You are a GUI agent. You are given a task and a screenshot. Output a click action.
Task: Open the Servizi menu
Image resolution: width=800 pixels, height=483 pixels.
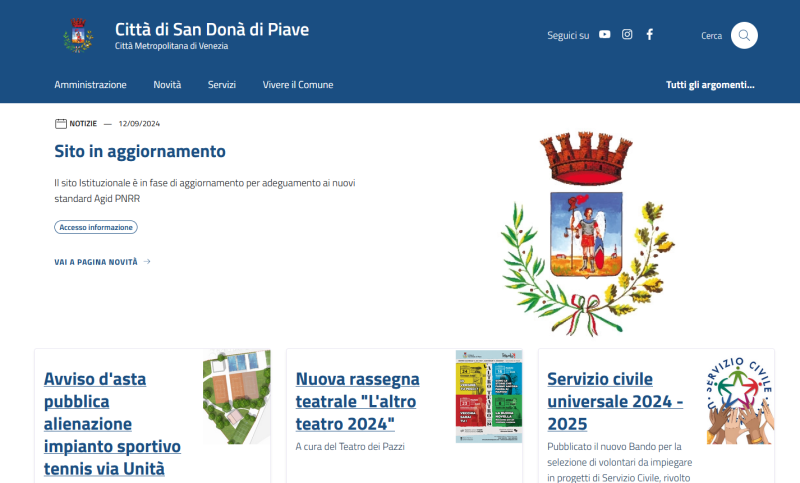click(222, 85)
